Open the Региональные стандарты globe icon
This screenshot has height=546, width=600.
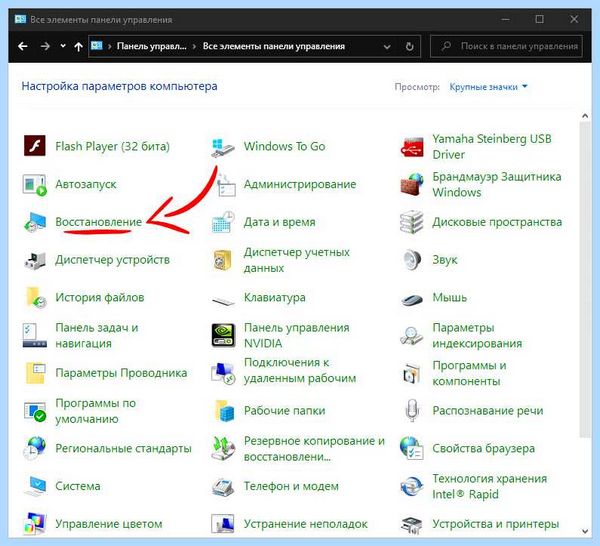[x=35, y=448]
